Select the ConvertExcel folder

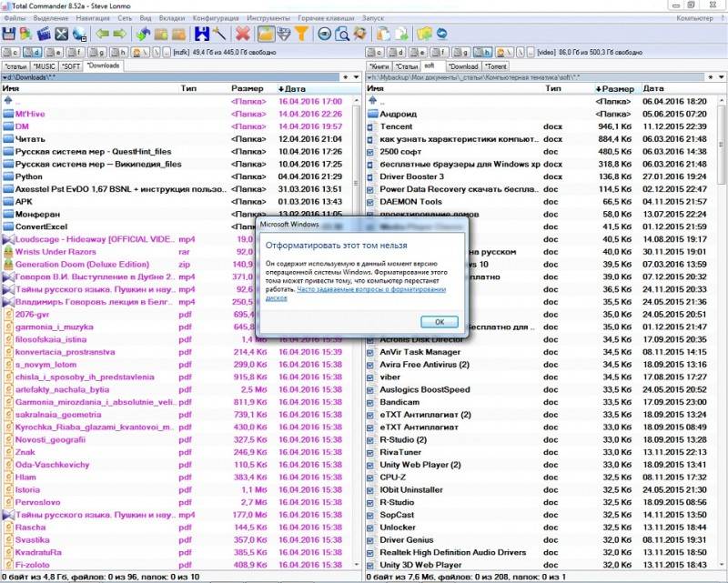click(129, 226)
